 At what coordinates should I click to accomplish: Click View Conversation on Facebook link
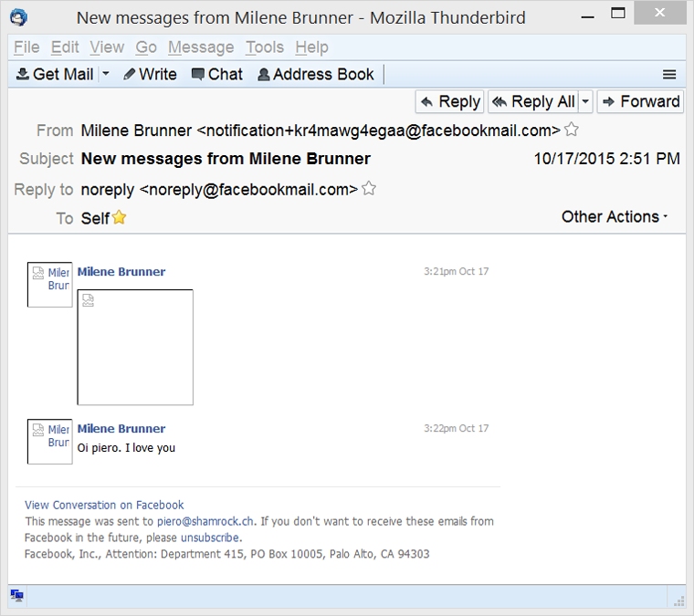point(104,505)
